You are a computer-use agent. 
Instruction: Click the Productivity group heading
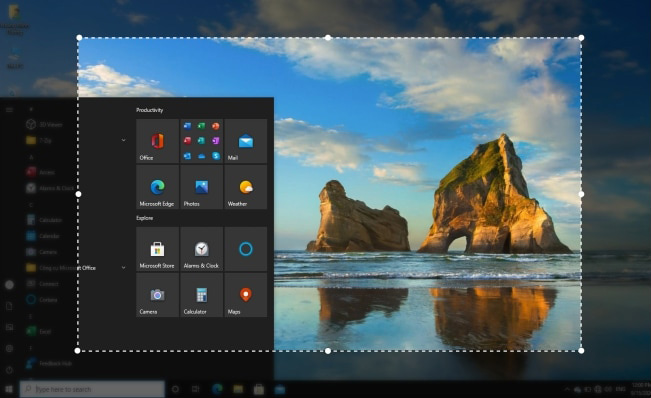(x=149, y=110)
